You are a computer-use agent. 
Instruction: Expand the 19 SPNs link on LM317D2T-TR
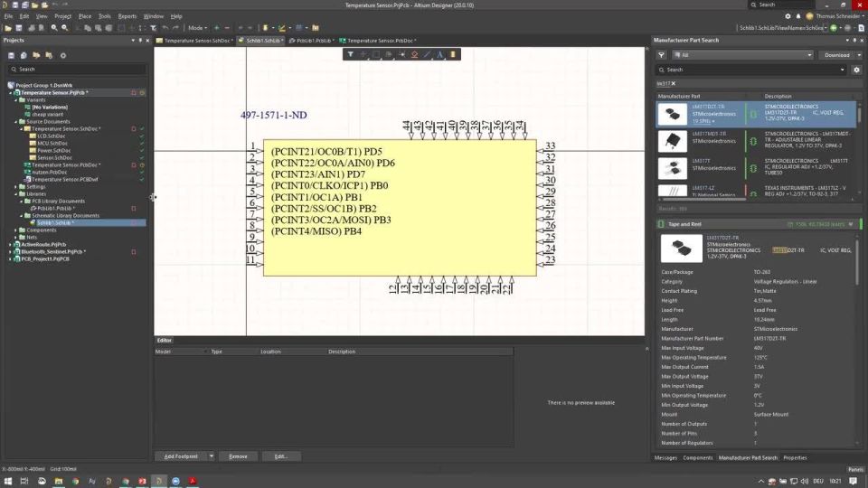click(703, 121)
